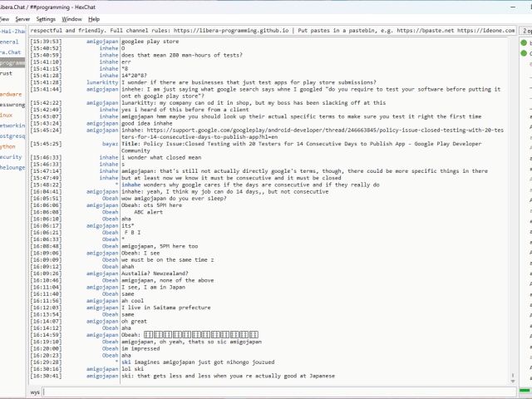Select the Libera.Chat server entry

pyautogui.click(x=12, y=52)
